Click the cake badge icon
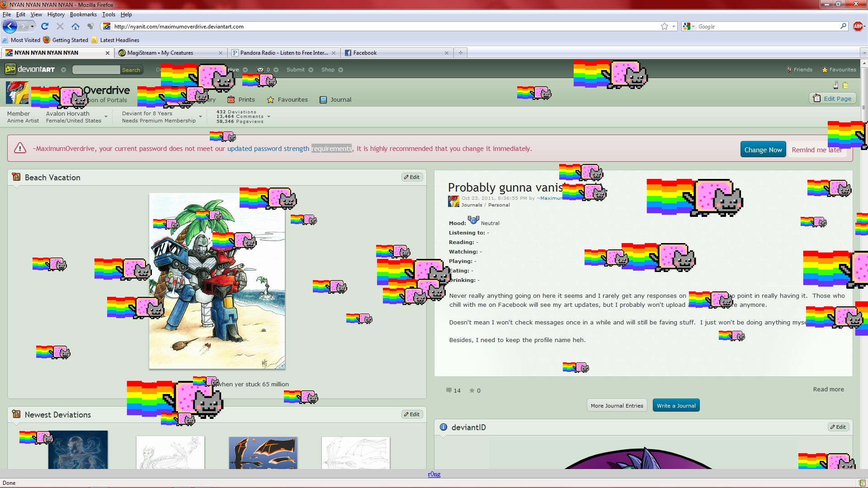Screen dimensions: 868x488 [x=845, y=85]
